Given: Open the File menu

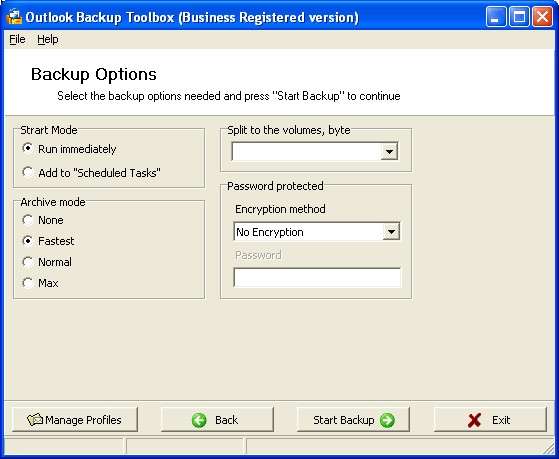Looking at the screenshot, I should pyautogui.click(x=17, y=39).
